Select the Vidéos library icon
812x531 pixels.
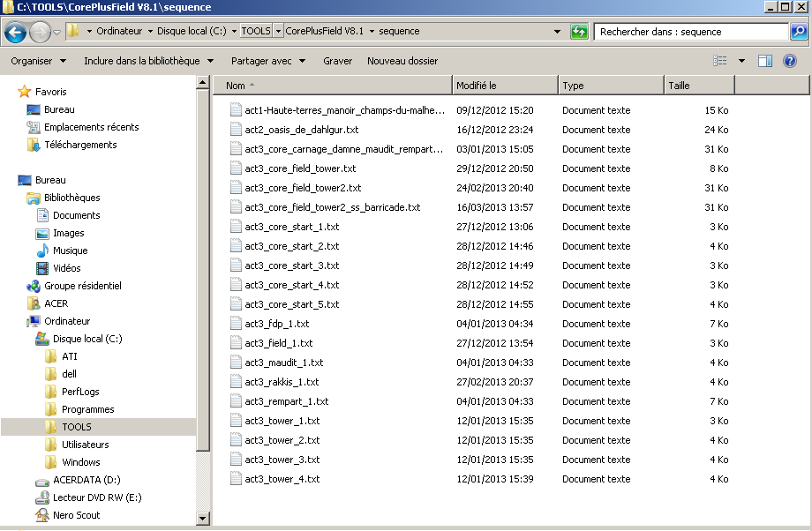pos(42,268)
